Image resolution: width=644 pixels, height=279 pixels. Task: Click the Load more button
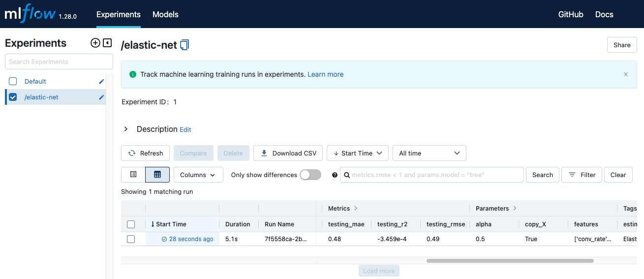pyautogui.click(x=379, y=271)
